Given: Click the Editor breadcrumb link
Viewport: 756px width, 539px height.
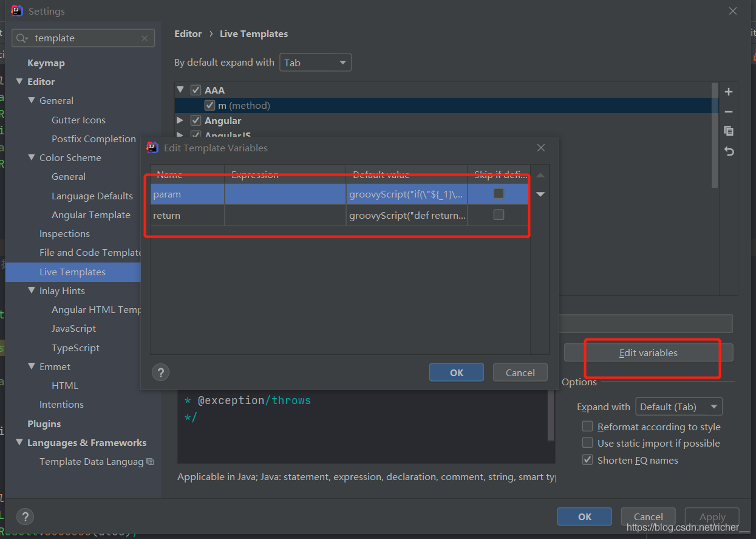Looking at the screenshot, I should (x=188, y=34).
